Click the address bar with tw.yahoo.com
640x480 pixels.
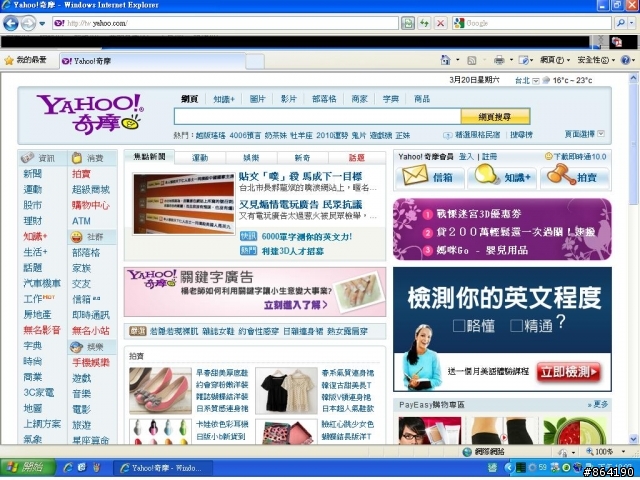point(225,23)
